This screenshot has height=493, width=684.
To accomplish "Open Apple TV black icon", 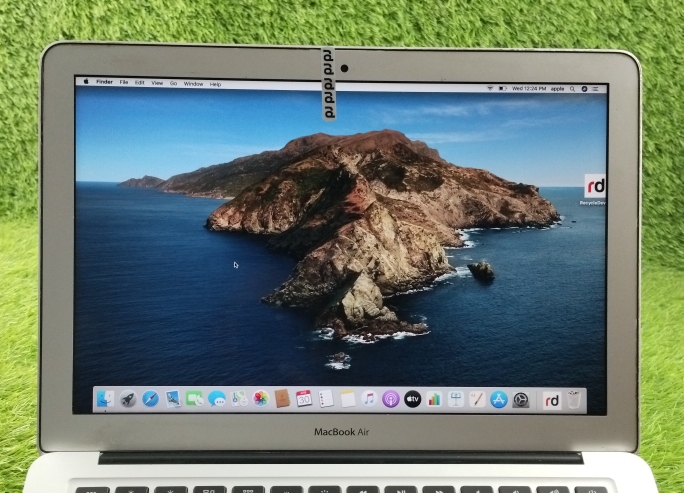I will [x=412, y=399].
